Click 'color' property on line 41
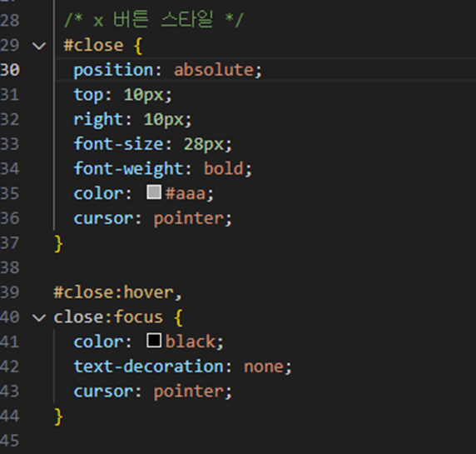 point(98,342)
